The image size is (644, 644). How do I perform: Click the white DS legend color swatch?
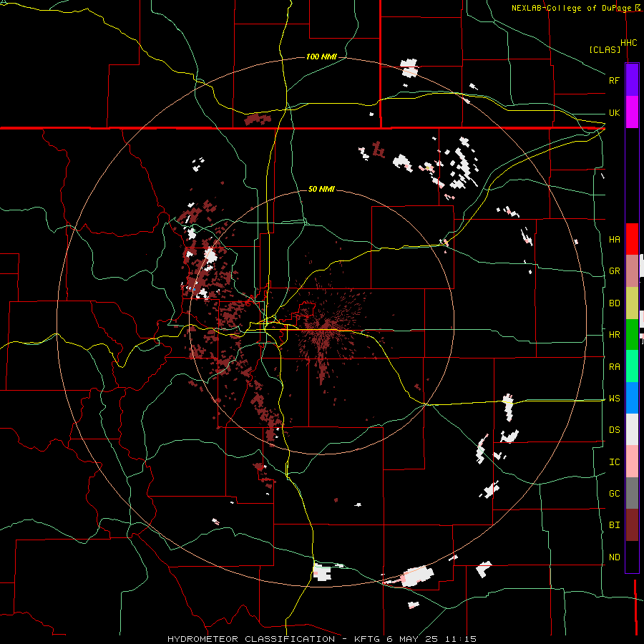632,429
